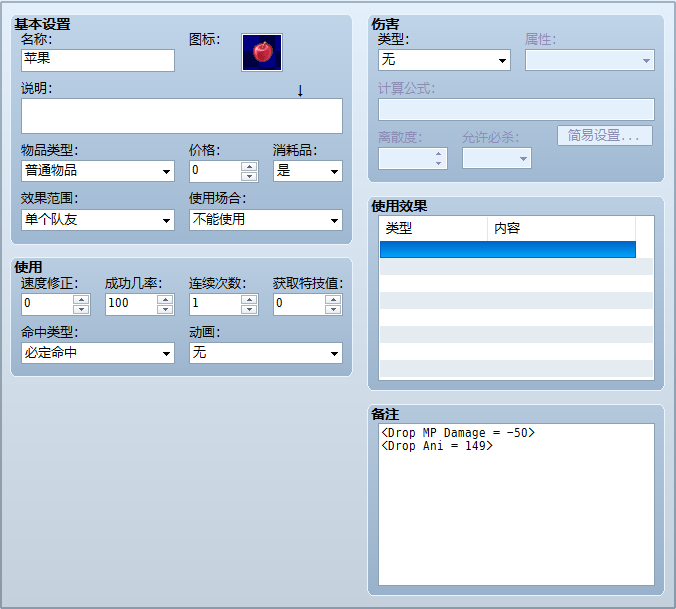Open the 动画 dropdown
This screenshot has width=676, height=609.
click(266, 353)
